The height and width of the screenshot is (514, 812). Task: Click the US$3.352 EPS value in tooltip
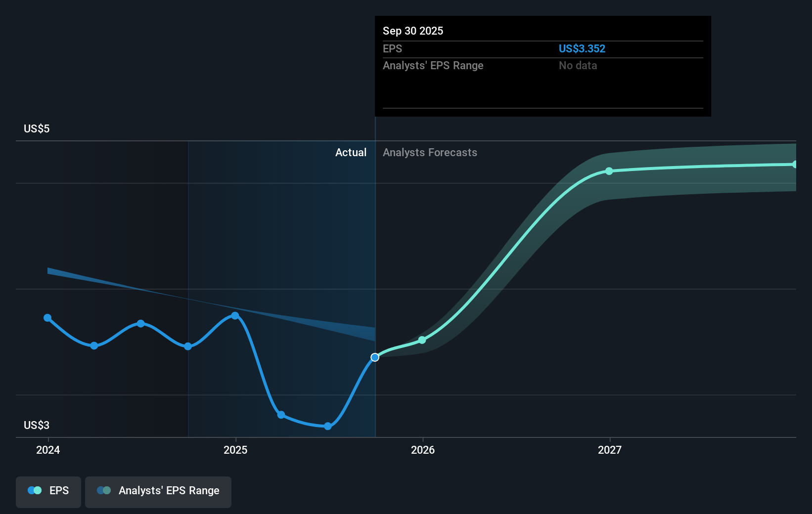coord(582,49)
